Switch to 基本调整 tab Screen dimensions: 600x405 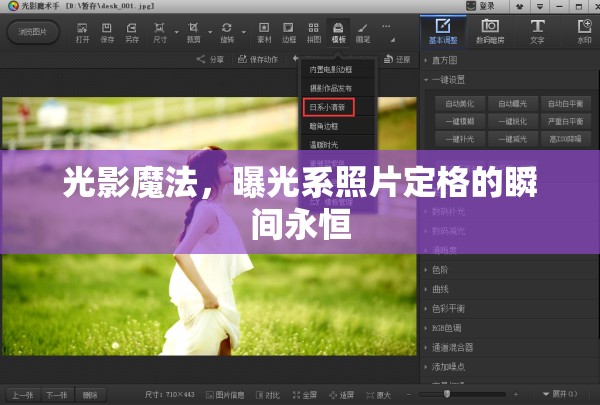[x=443, y=32]
